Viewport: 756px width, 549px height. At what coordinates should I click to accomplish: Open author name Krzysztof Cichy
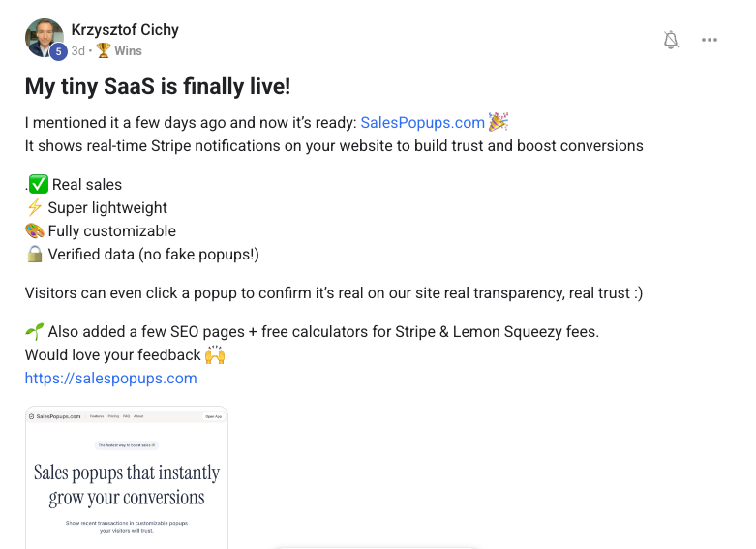pyautogui.click(x=125, y=29)
